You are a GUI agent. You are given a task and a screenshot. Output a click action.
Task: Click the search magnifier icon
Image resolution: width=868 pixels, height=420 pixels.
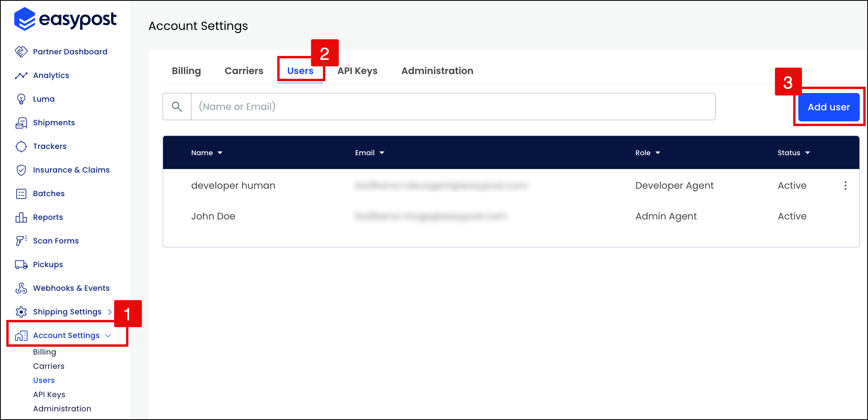pyautogui.click(x=176, y=106)
